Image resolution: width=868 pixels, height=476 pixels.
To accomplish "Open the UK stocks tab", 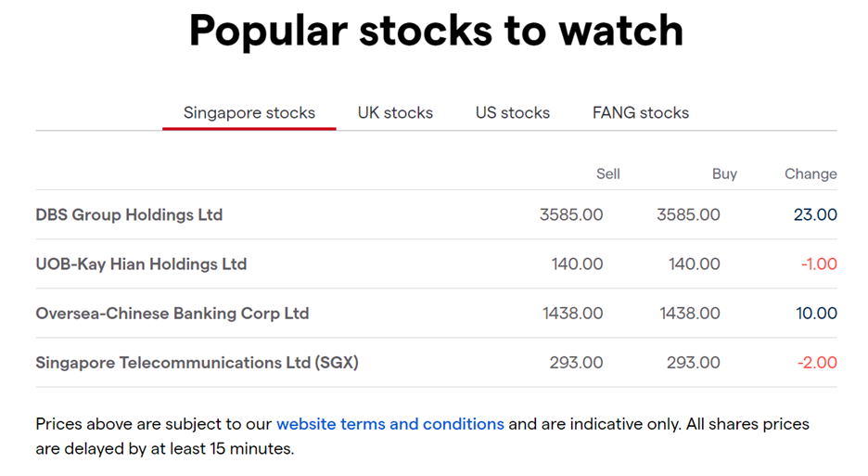I will coord(395,113).
